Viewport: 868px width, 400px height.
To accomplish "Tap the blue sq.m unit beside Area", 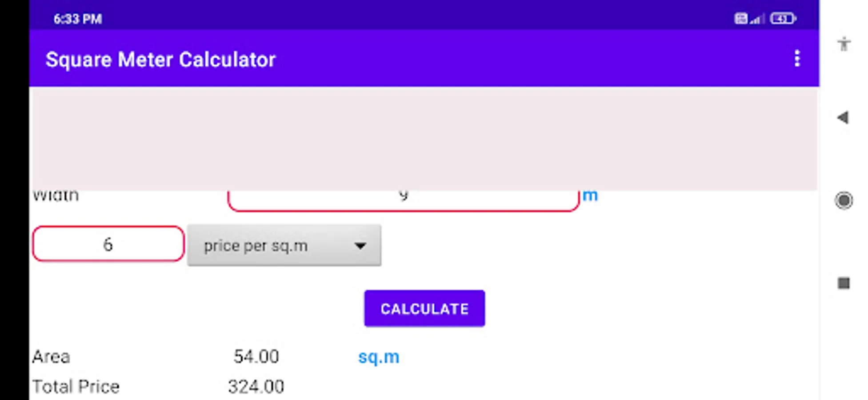I will pos(379,357).
